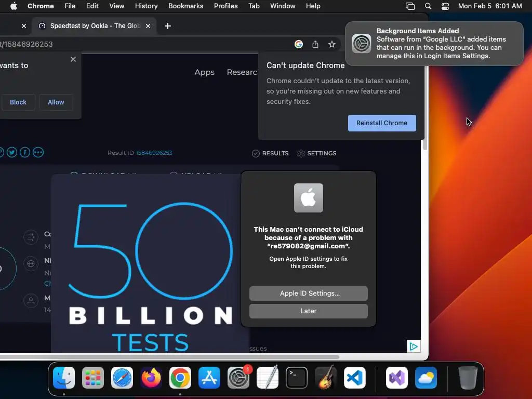Screen dimensions: 532x399
Task: Open the Chrome application menu
Action: pyautogui.click(x=41, y=6)
